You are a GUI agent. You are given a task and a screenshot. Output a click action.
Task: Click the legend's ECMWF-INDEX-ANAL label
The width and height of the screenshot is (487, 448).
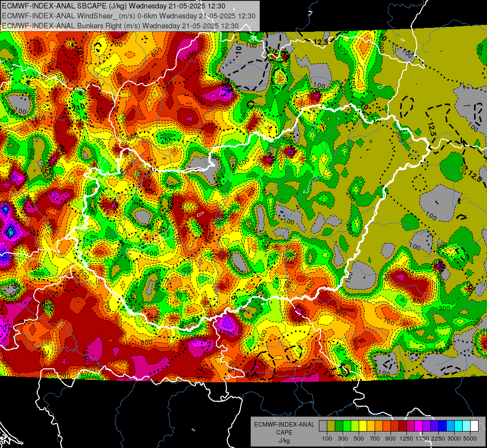tap(284, 425)
